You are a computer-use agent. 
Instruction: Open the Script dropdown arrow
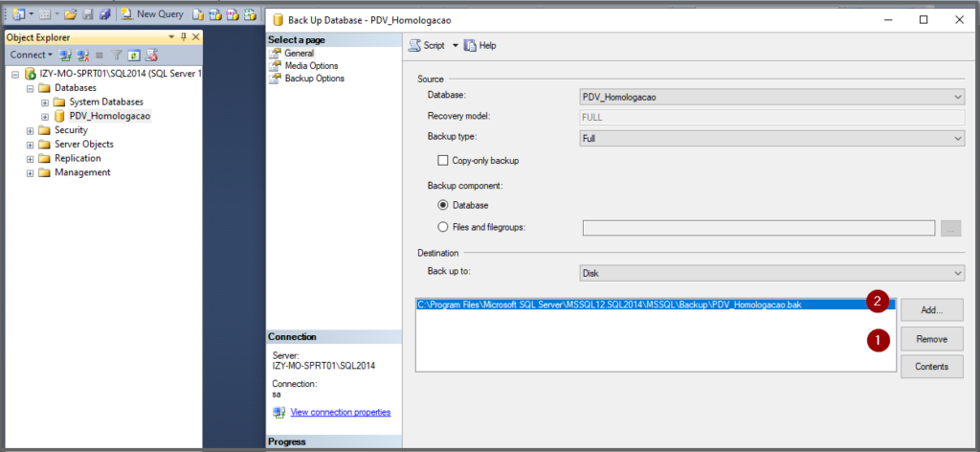pyautogui.click(x=455, y=46)
